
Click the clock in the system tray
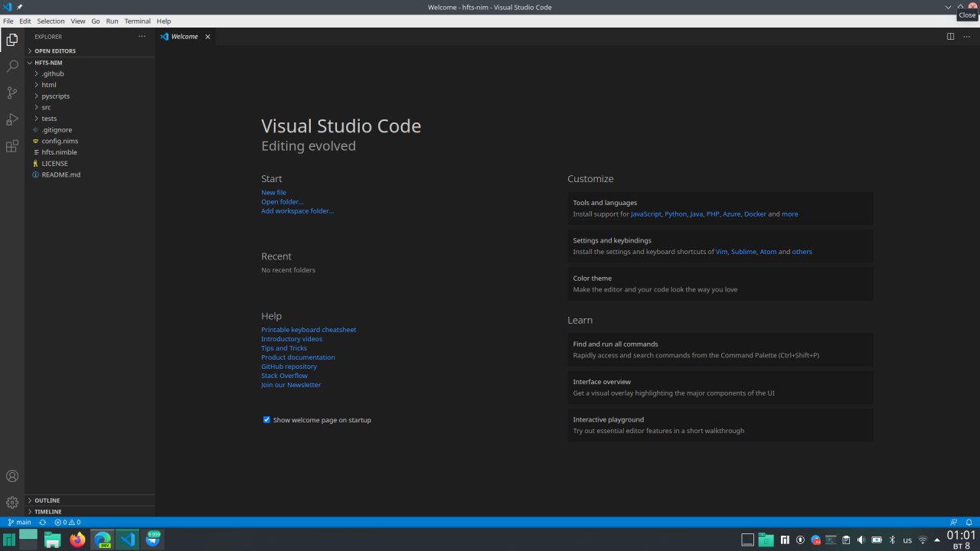pyautogui.click(x=962, y=540)
